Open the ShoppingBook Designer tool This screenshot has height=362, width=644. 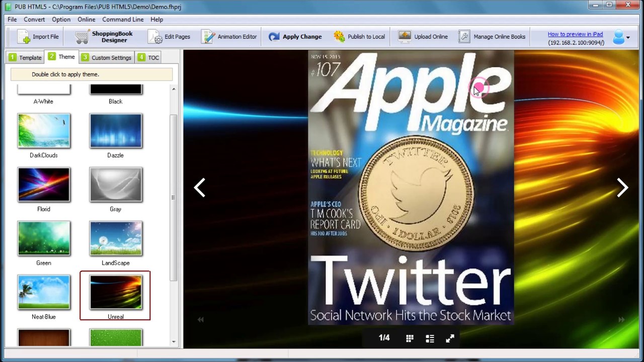tap(104, 37)
